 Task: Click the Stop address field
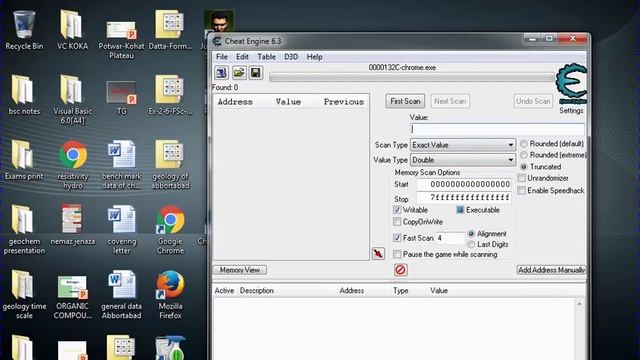point(464,198)
